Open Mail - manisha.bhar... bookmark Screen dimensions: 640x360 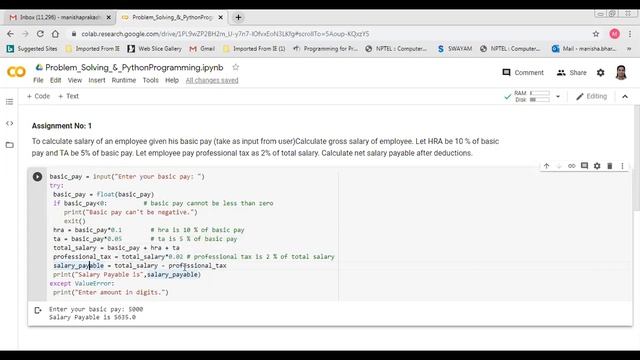[x=584, y=49]
